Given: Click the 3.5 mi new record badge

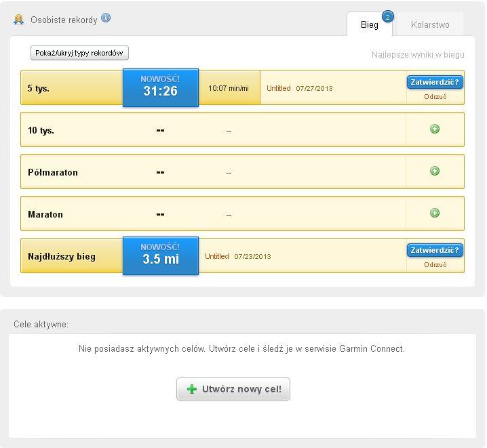Looking at the screenshot, I should click(x=161, y=256).
